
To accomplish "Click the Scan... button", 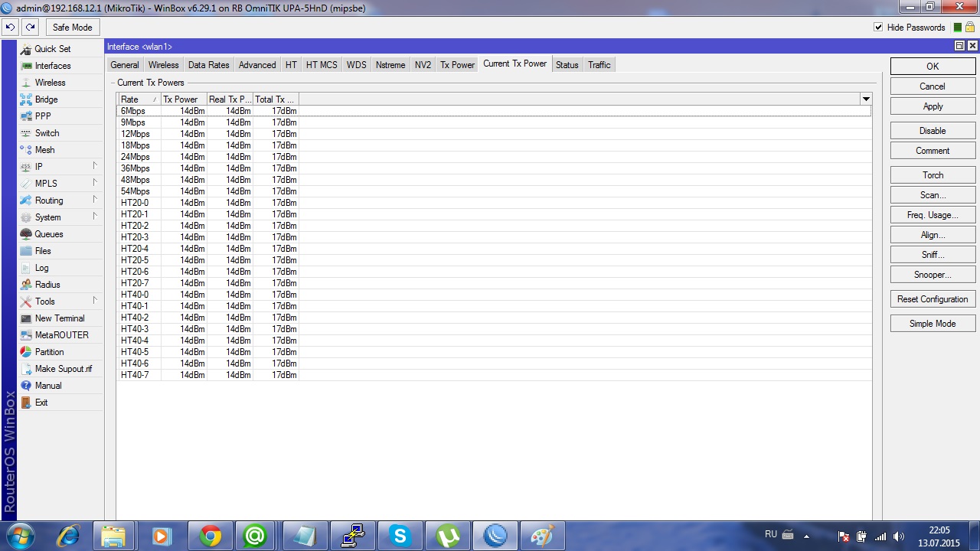I will coord(933,195).
